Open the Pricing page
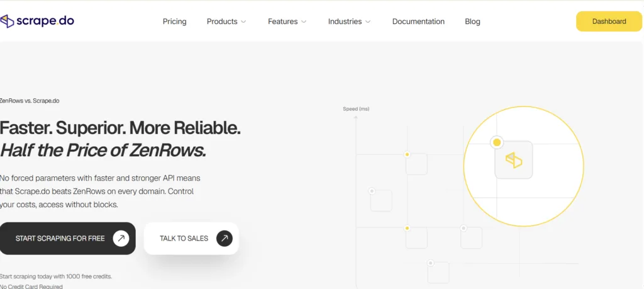Viewport: 644px width, 289px height. pyautogui.click(x=175, y=21)
